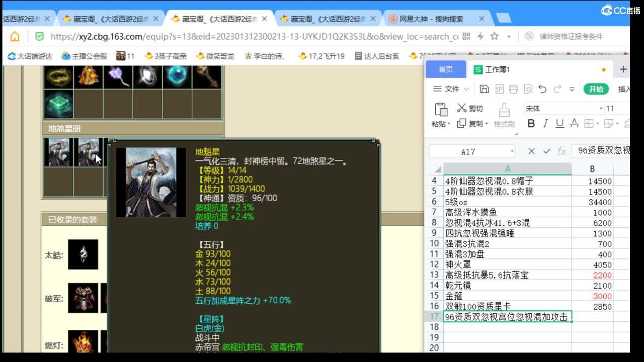This screenshot has height=362, width=644.
Task: Click the lightning speed-mode icon
Action: pos(480,37)
